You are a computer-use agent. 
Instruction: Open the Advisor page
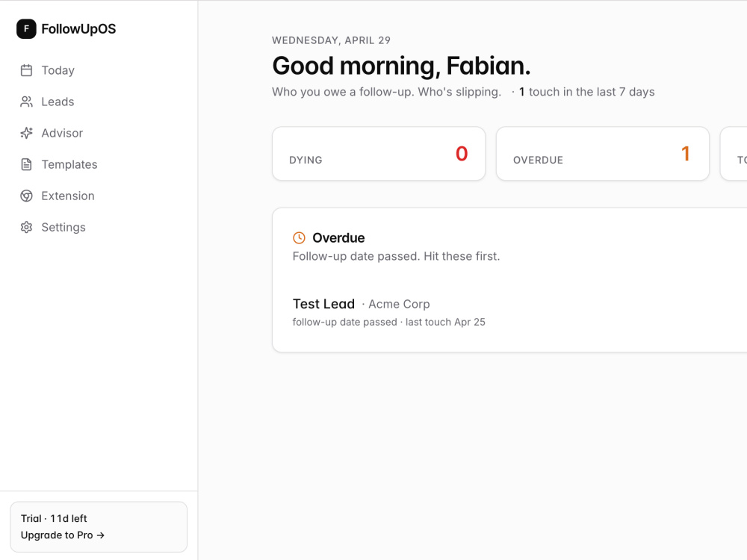[99, 134]
